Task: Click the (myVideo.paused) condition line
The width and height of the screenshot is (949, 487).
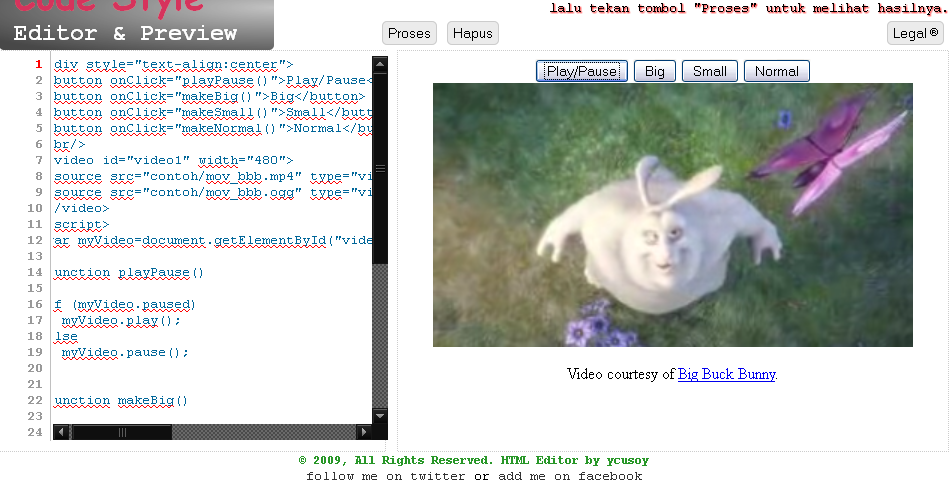Action: [125, 304]
